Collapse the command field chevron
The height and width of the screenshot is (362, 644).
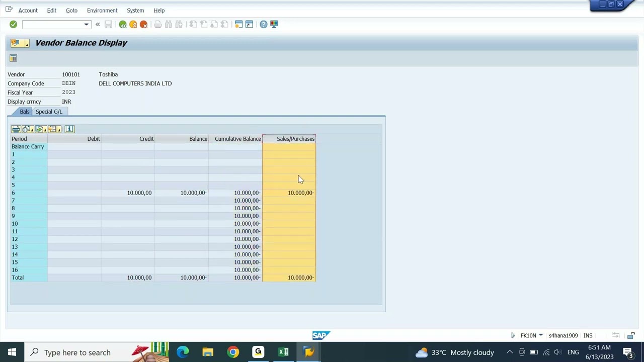click(x=98, y=24)
